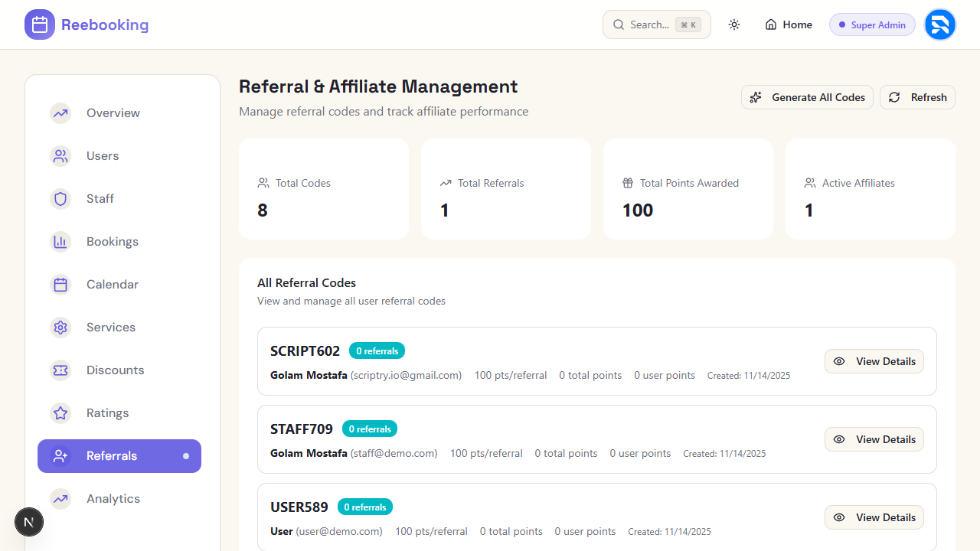Open the Super Admin profile avatar

(x=939, y=24)
